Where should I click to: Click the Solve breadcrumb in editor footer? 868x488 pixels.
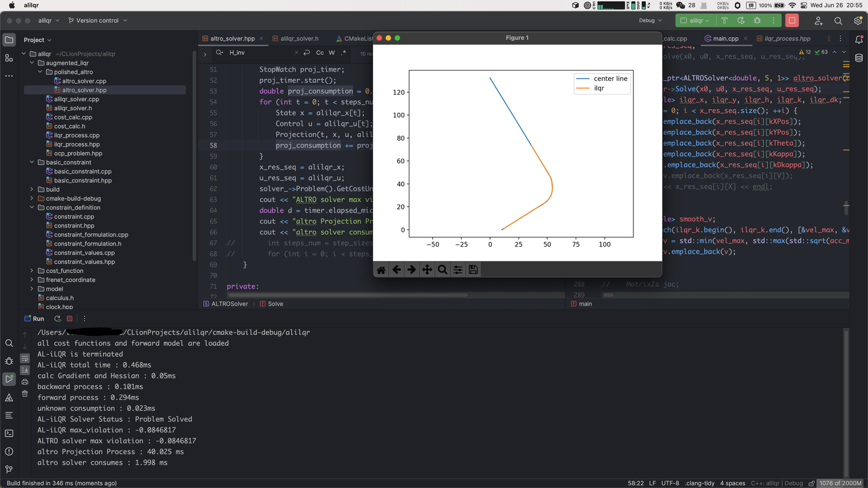pyautogui.click(x=275, y=304)
